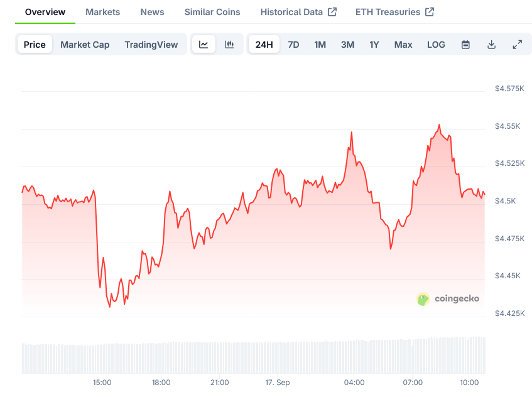Download the chart data
This screenshot has width=532, height=397.
(x=491, y=45)
